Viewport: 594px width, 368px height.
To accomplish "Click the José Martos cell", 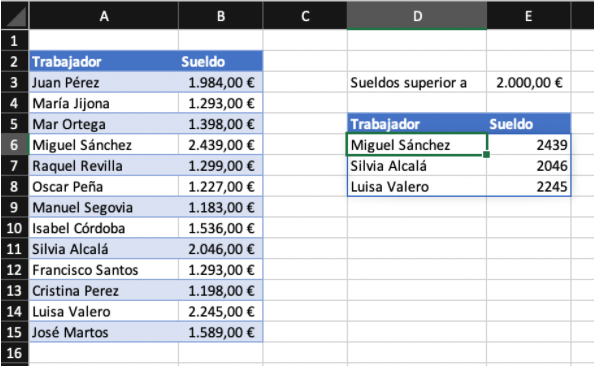I will pos(104,332).
